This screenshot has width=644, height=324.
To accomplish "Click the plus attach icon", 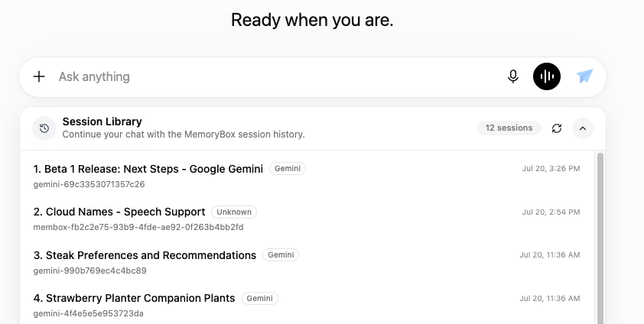I will (39, 76).
